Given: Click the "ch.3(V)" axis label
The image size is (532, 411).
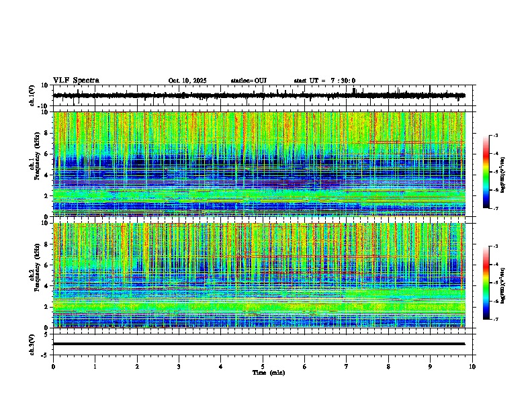Looking at the screenshot, I should [32, 345].
